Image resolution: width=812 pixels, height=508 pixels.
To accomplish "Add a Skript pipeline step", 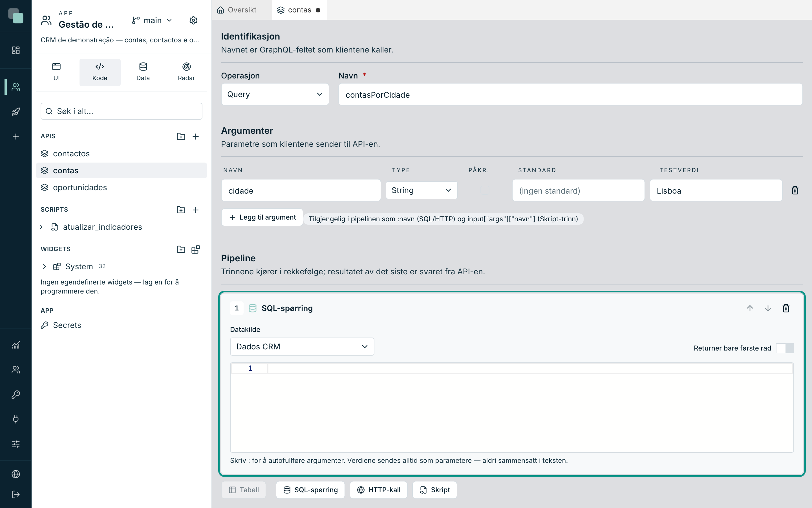I will [x=434, y=490].
